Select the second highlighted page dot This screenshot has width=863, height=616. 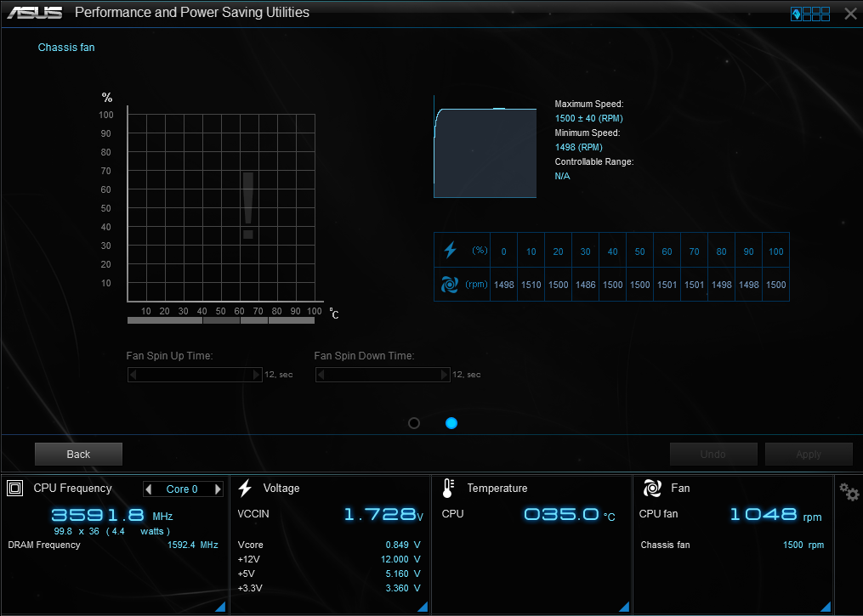451,423
